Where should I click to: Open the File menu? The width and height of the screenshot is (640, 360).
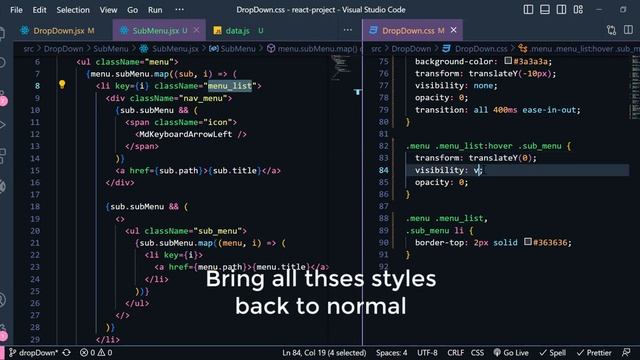pyautogui.click(x=16, y=10)
